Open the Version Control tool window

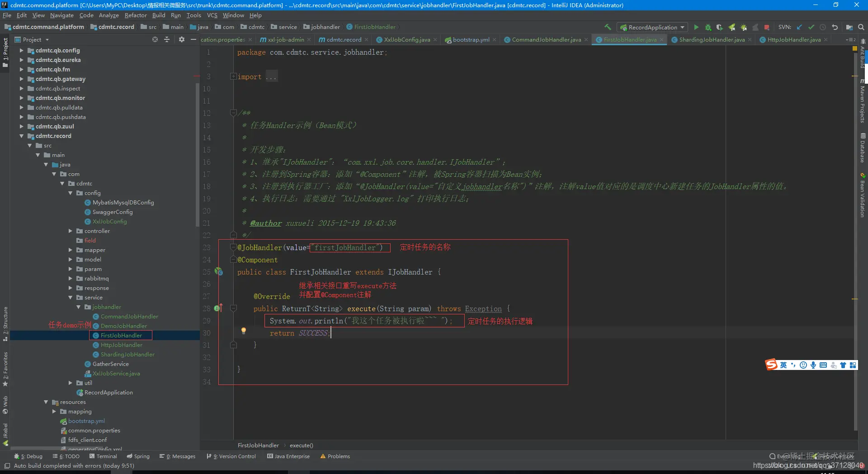pos(231,456)
